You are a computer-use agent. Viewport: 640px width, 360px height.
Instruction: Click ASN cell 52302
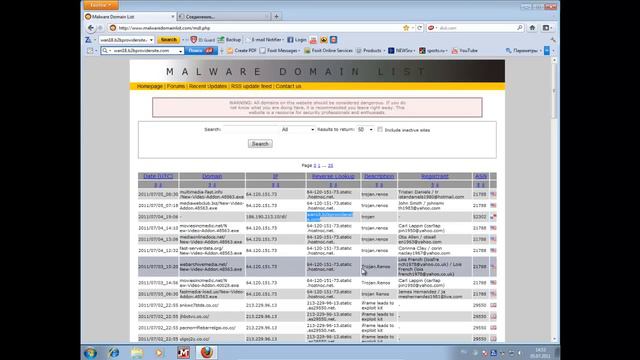point(480,217)
